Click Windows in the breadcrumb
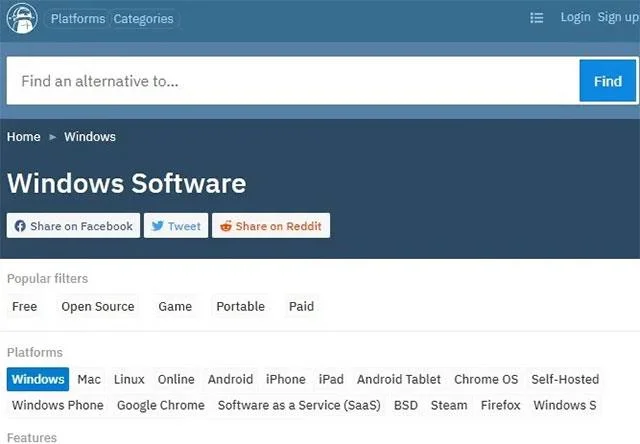This screenshot has height=444, width=640. point(90,137)
